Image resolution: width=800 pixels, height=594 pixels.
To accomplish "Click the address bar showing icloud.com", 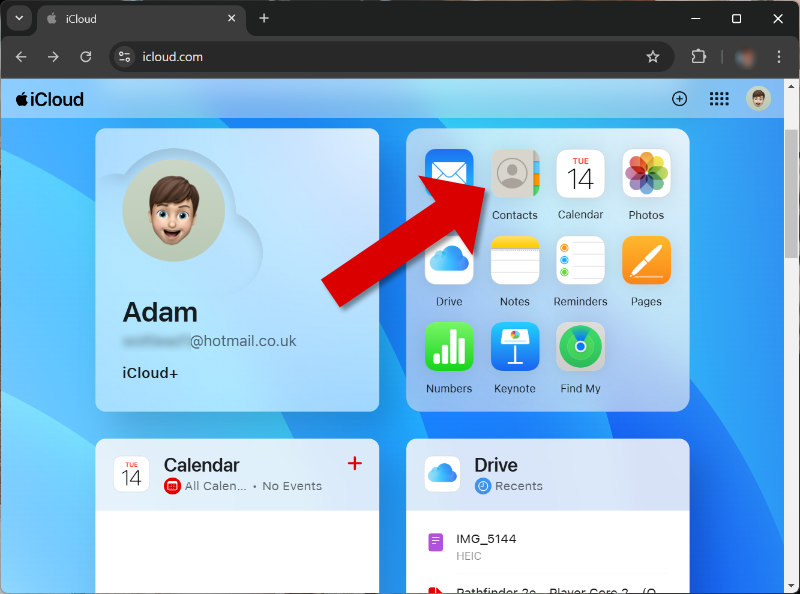I will (392, 57).
